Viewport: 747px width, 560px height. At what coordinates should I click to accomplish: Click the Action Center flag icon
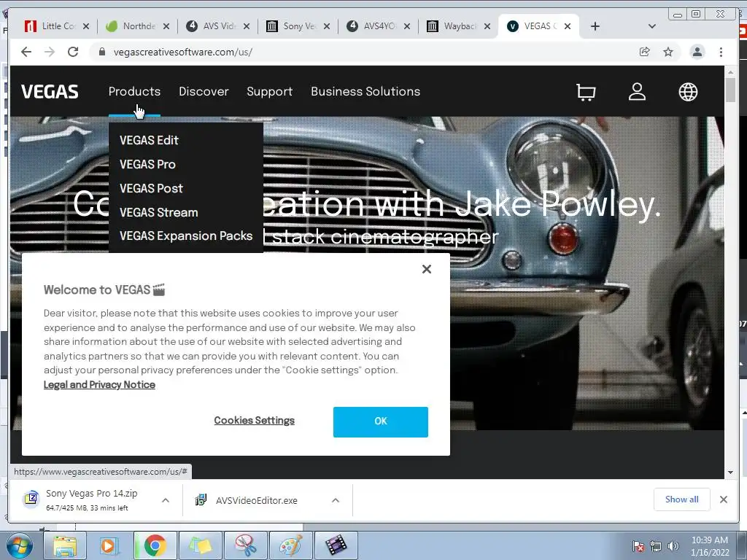638,546
